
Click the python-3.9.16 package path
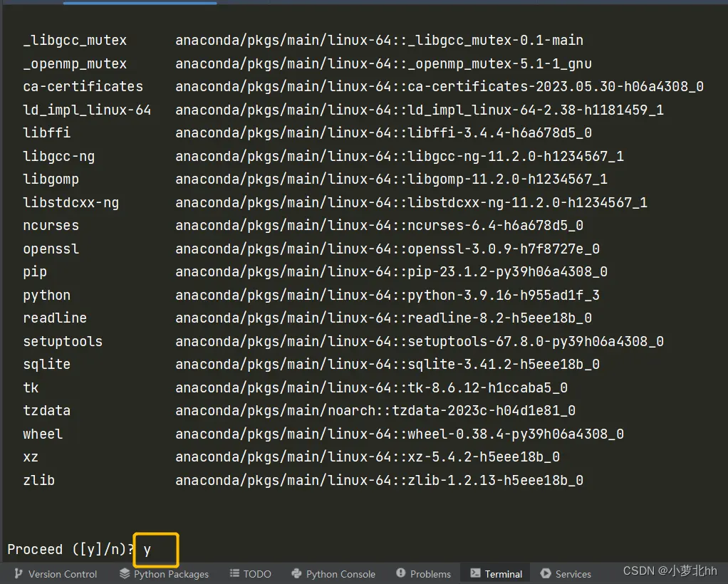(388, 296)
